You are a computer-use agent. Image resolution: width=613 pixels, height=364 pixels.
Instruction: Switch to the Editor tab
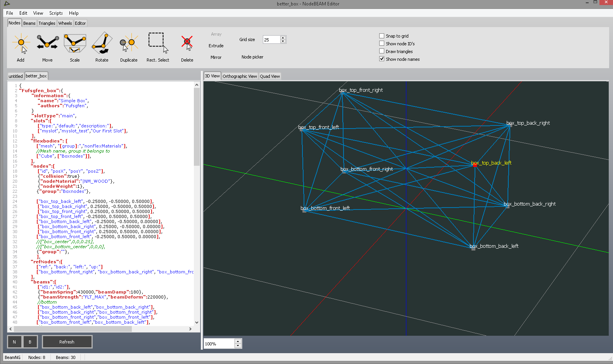80,23
